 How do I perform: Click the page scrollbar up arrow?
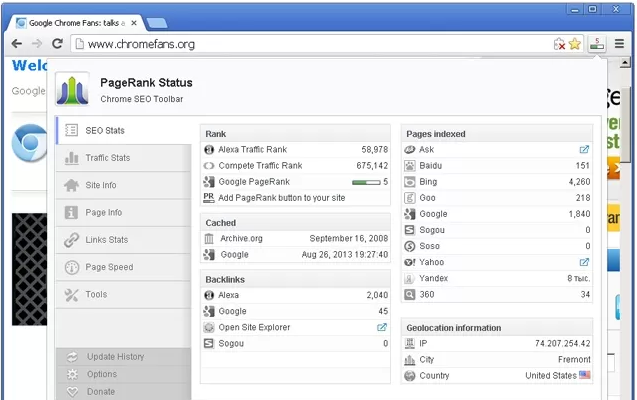625,63
